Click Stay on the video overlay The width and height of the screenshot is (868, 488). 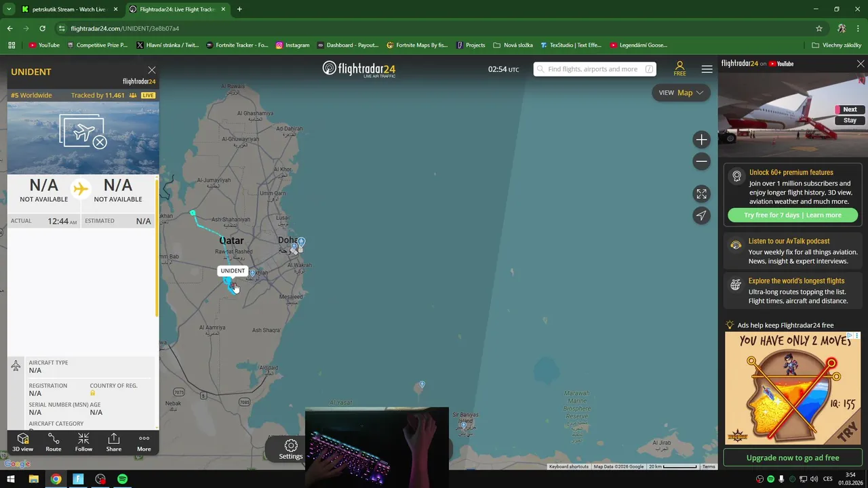point(850,121)
